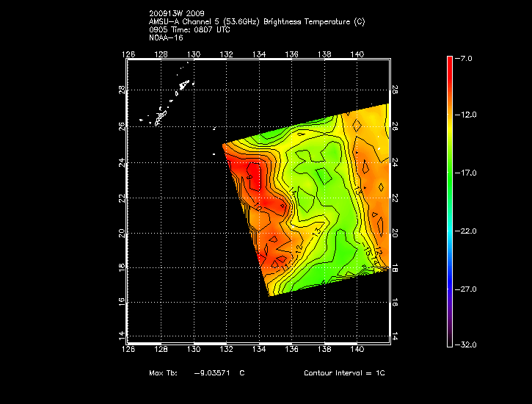The image size is (532, 404).
Task: Click the red top end of the color bar
Action: click(449, 62)
